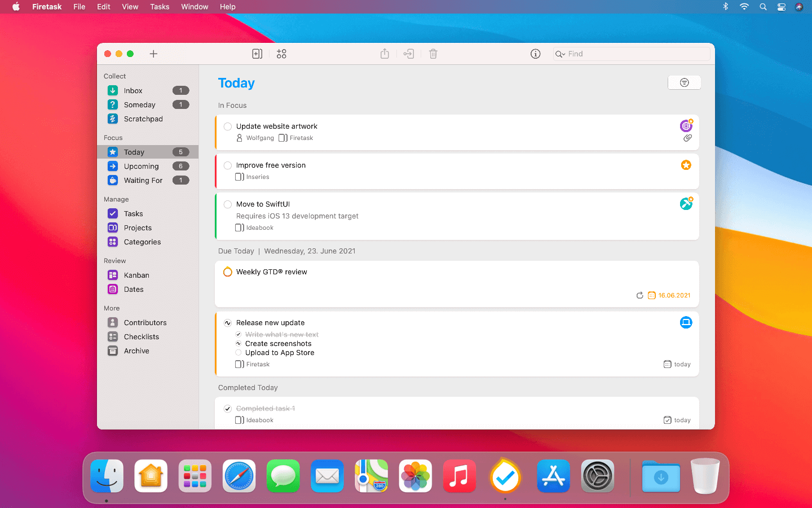Uncheck Write what's new text subtask
The image size is (812, 508).
coord(239,335)
